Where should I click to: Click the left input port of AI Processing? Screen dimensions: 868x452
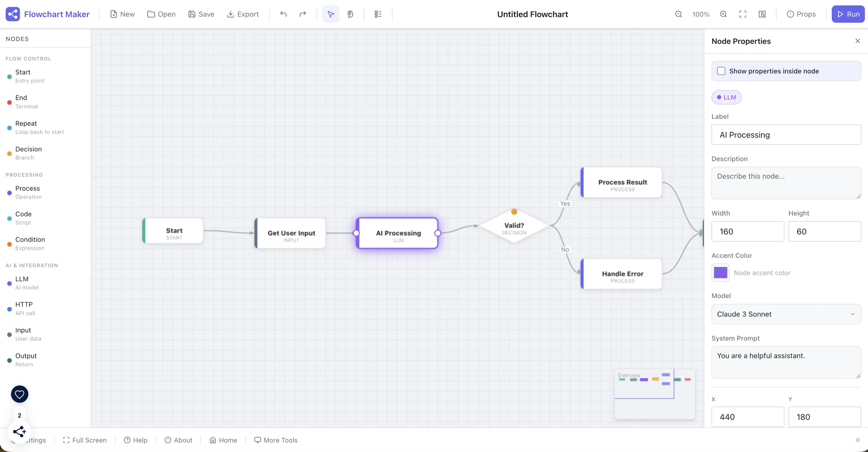pyautogui.click(x=356, y=233)
